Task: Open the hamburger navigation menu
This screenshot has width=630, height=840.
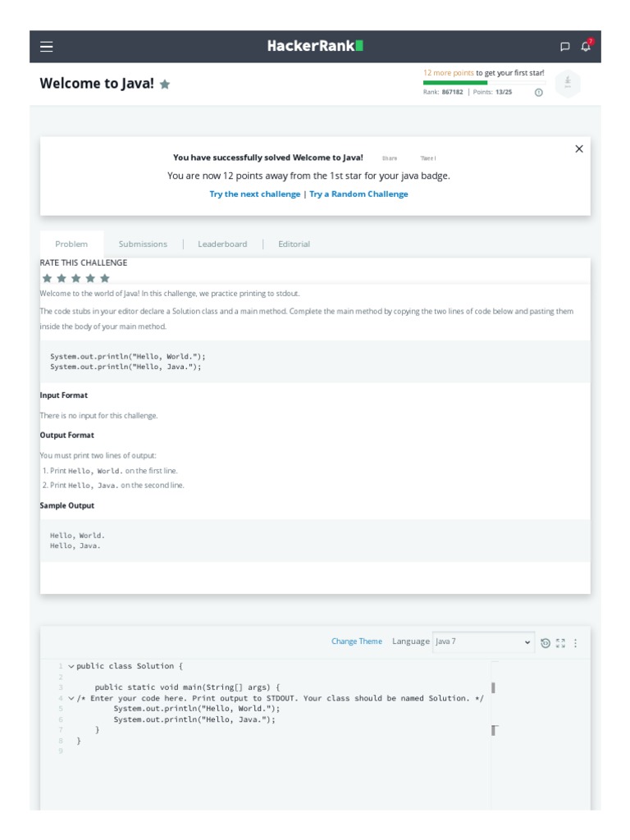Action: (47, 47)
